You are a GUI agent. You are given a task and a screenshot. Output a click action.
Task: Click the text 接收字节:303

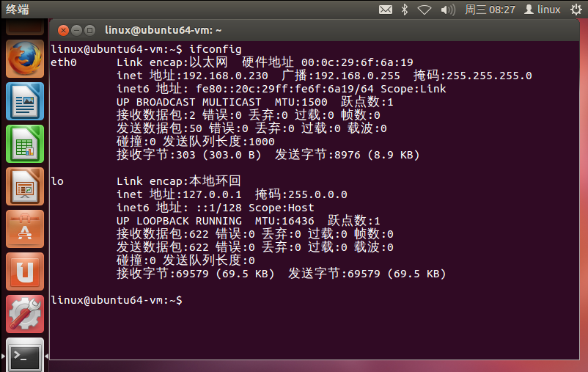tap(156, 155)
